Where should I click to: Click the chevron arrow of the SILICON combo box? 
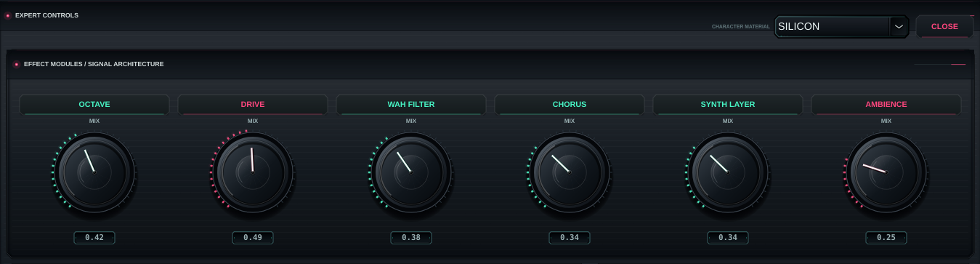(899, 26)
